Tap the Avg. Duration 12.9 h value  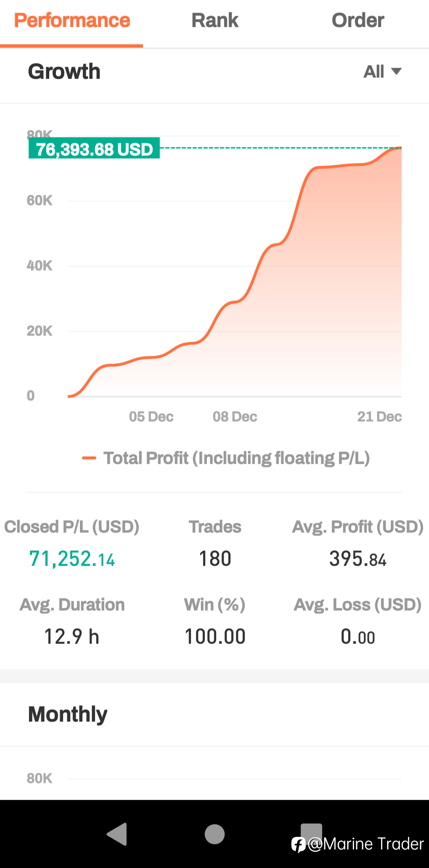(x=72, y=636)
